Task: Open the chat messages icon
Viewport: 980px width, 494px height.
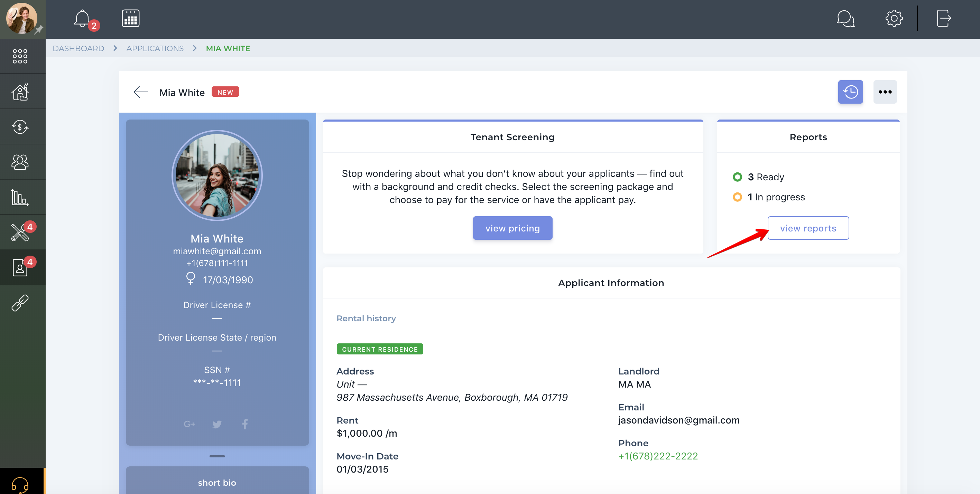Action: 846,18
